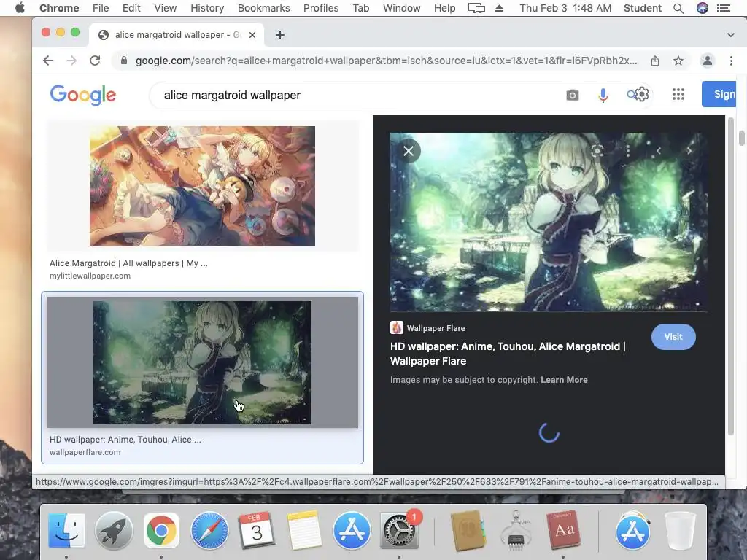Close the image preview panel
Image resolution: width=747 pixels, height=560 pixels.
409,151
